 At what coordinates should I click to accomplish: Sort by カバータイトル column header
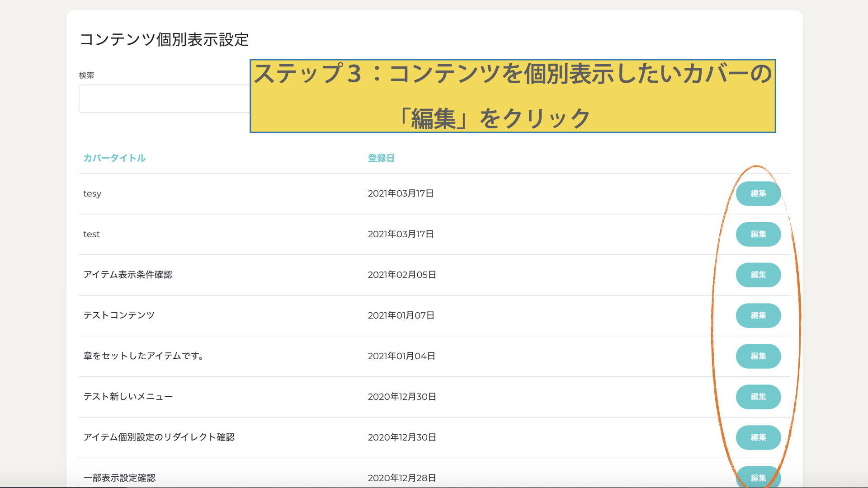[x=114, y=158]
